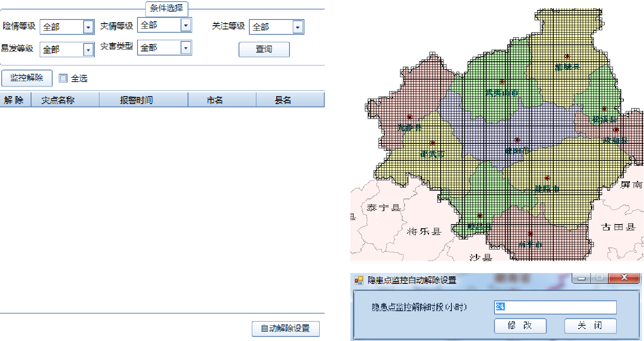
Task: Click the 查询 button
Action: click(264, 49)
